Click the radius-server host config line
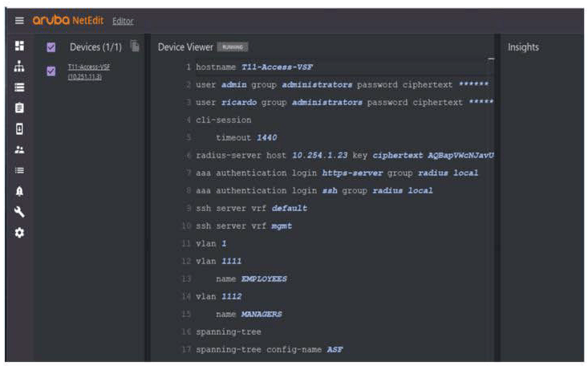 [345, 155]
